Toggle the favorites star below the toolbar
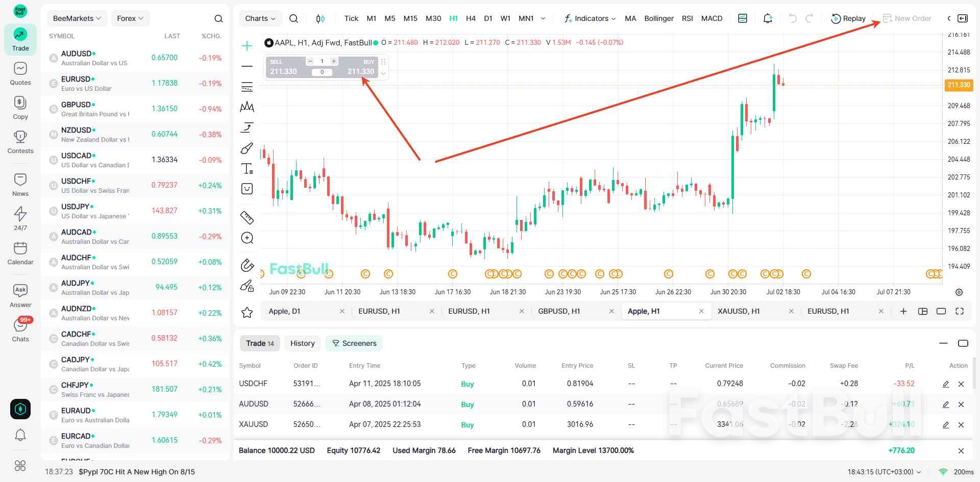 point(247,312)
